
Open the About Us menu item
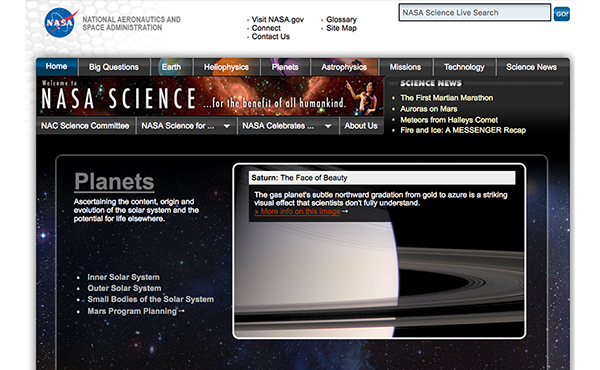pos(361,126)
